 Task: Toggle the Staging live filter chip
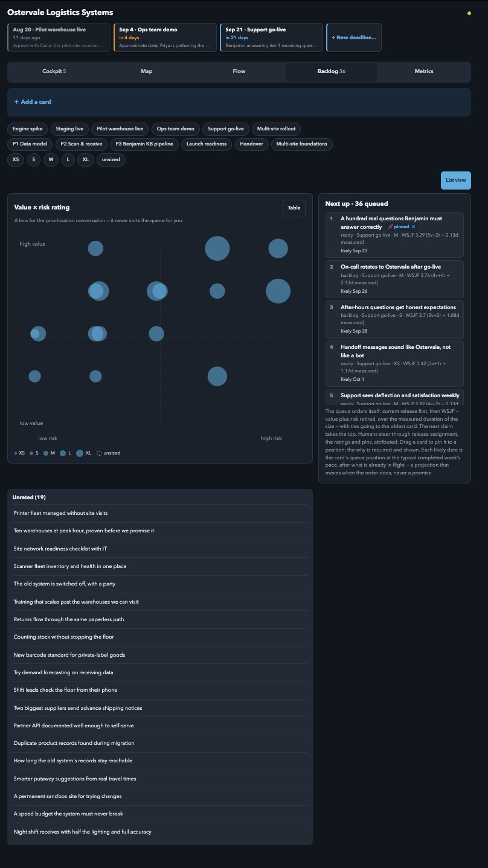69,129
